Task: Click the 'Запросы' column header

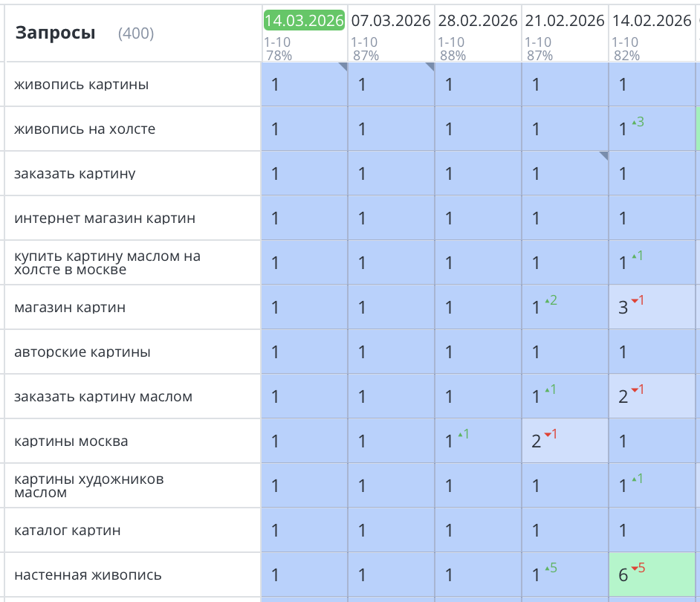Action: pyautogui.click(x=56, y=33)
